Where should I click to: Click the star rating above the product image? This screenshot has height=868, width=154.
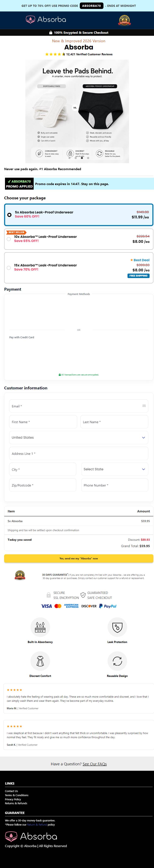coord(55,54)
